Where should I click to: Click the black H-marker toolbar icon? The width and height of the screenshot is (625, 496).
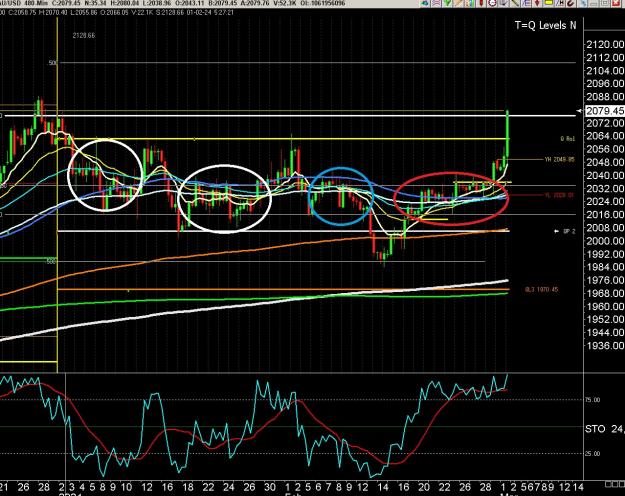tap(560, 3)
